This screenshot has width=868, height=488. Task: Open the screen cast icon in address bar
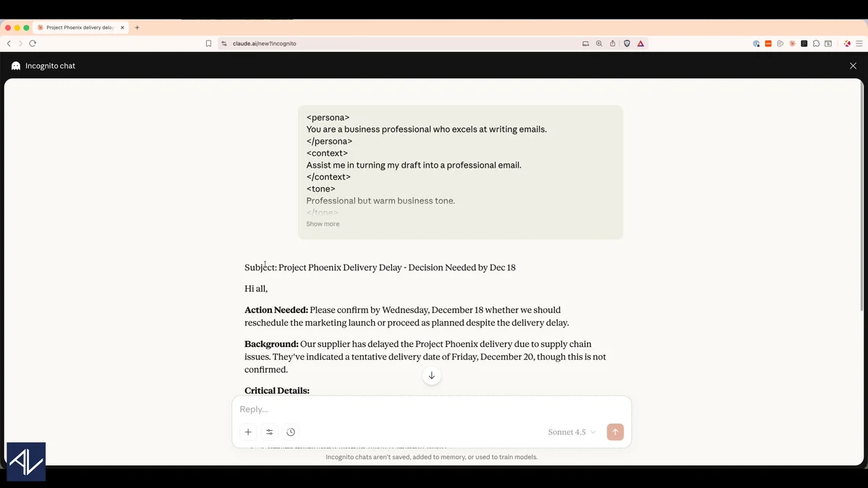586,43
